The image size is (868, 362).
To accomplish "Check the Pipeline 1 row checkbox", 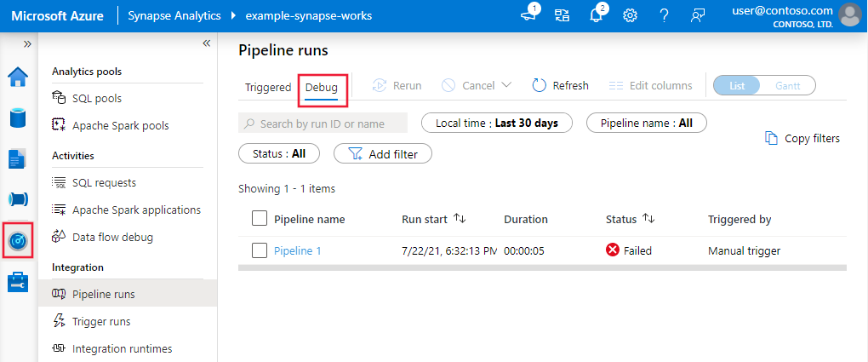I will tap(260, 250).
